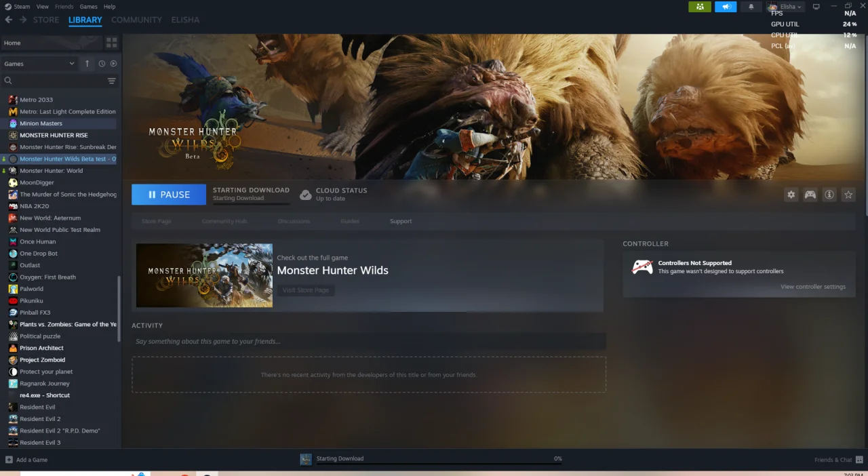The image size is (868, 476).
Task: Toggle recent activity clock filter
Action: coord(102,64)
